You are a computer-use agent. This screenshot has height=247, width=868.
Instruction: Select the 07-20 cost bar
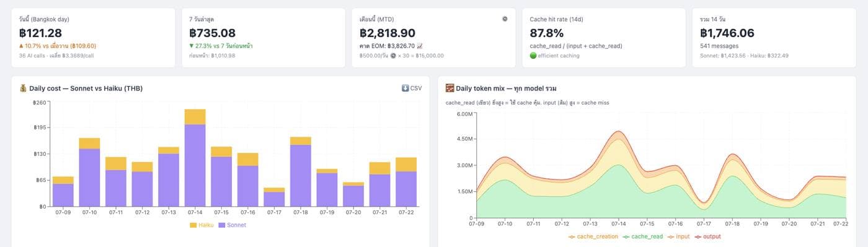click(x=353, y=194)
